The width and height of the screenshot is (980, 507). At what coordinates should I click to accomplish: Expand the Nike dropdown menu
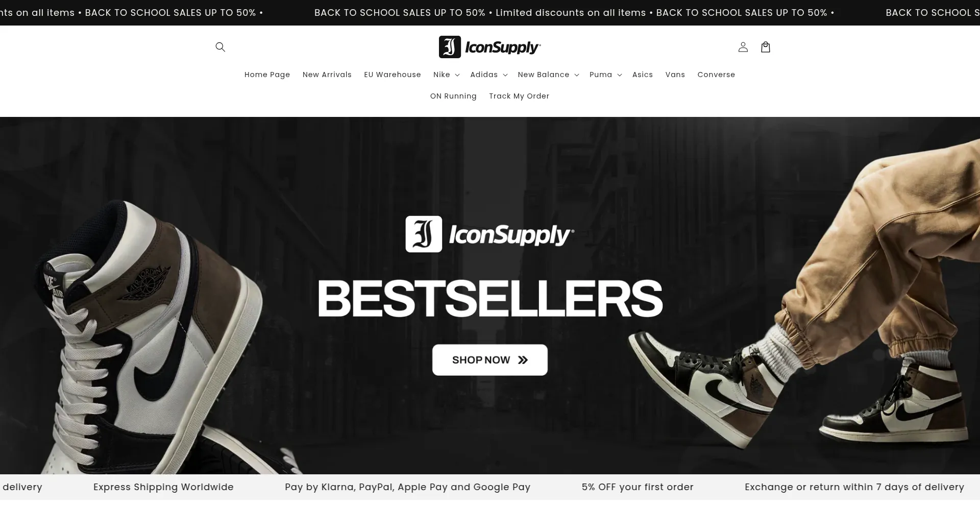coord(446,75)
